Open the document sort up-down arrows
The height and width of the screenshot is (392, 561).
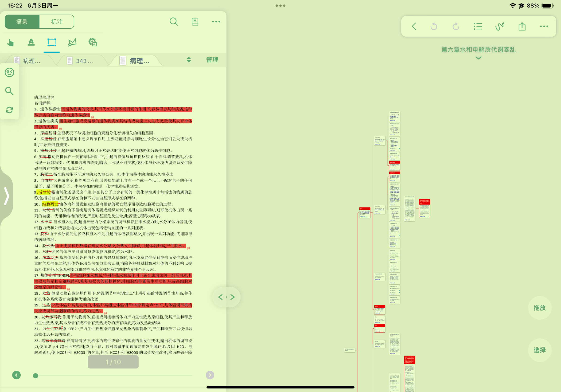189,60
